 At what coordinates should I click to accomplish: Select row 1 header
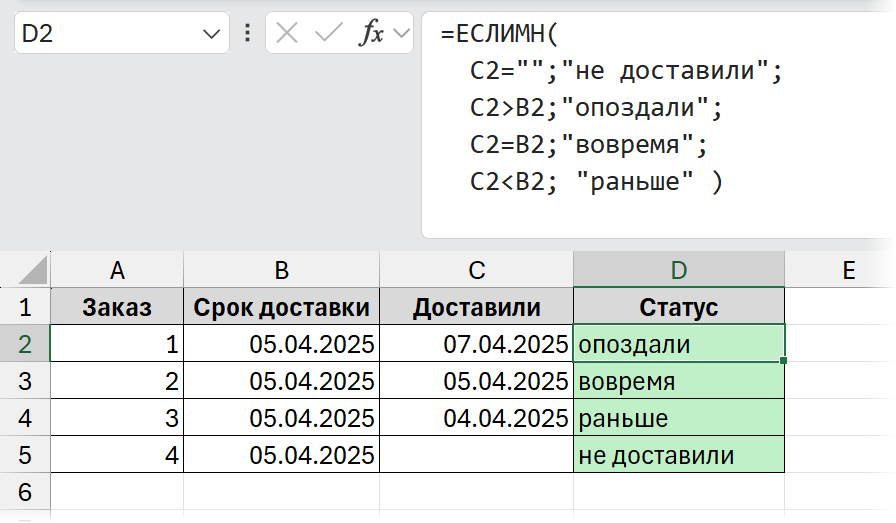pyautogui.click(x=25, y=308)
